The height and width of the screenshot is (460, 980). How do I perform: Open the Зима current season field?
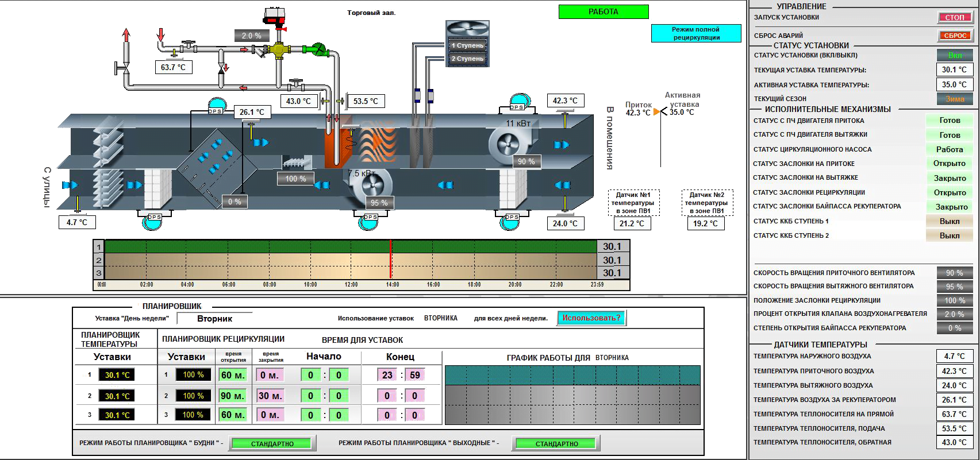tap(955, 99)
